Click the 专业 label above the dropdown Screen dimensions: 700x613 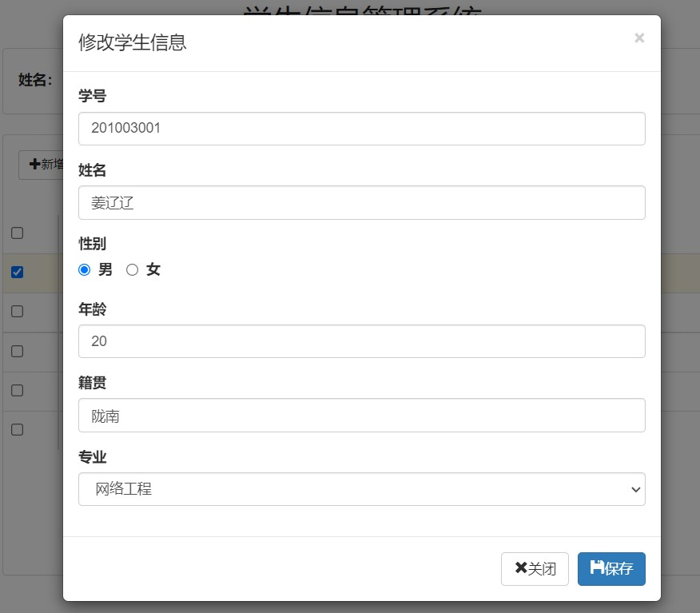click(93, 457)
